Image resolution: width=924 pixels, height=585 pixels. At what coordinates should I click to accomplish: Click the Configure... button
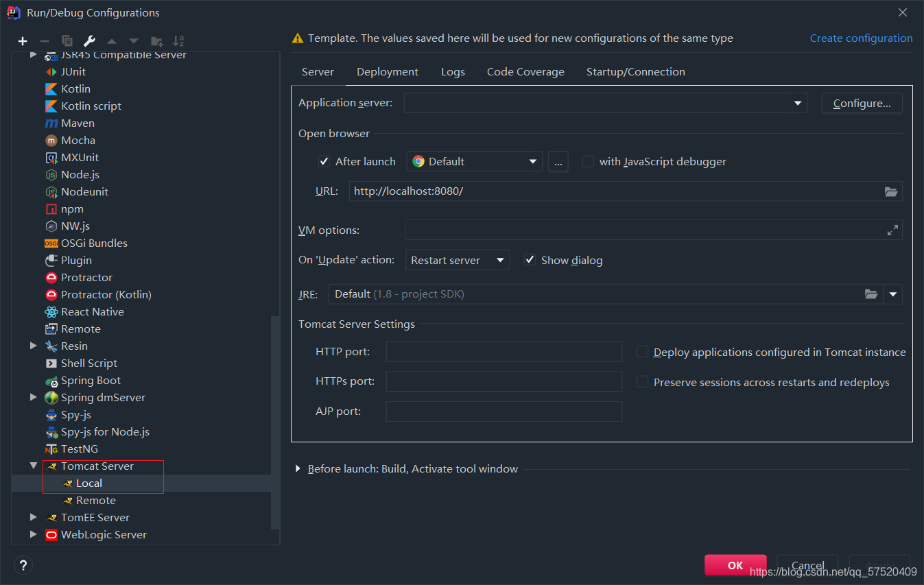click(x=862, y=104)
